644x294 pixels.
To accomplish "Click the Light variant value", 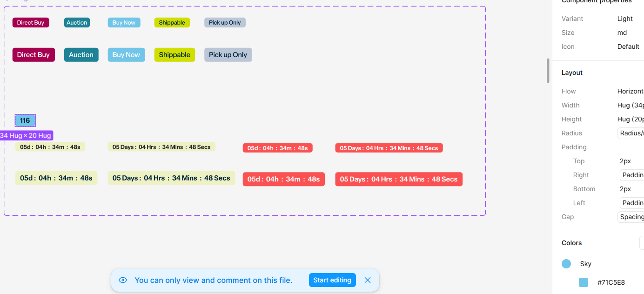I will 625,19.
